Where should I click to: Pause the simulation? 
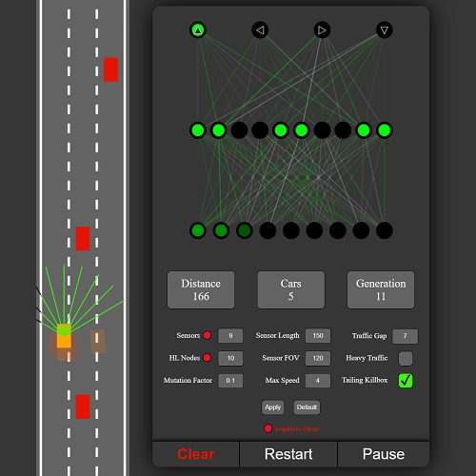(x=384, y=454)
